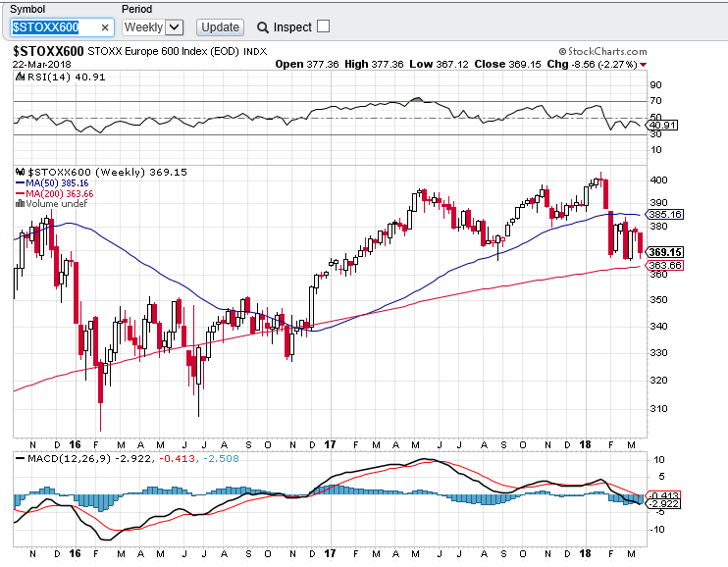Click the Volume undef legend text
Screen dimensions: 728x567
pyautogui.click(x=56, y=203)
